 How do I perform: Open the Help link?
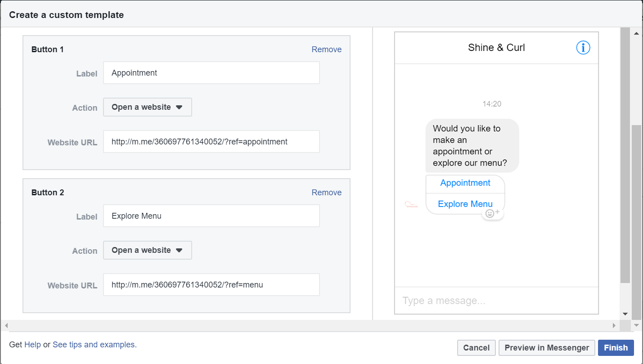coord(32,345)
